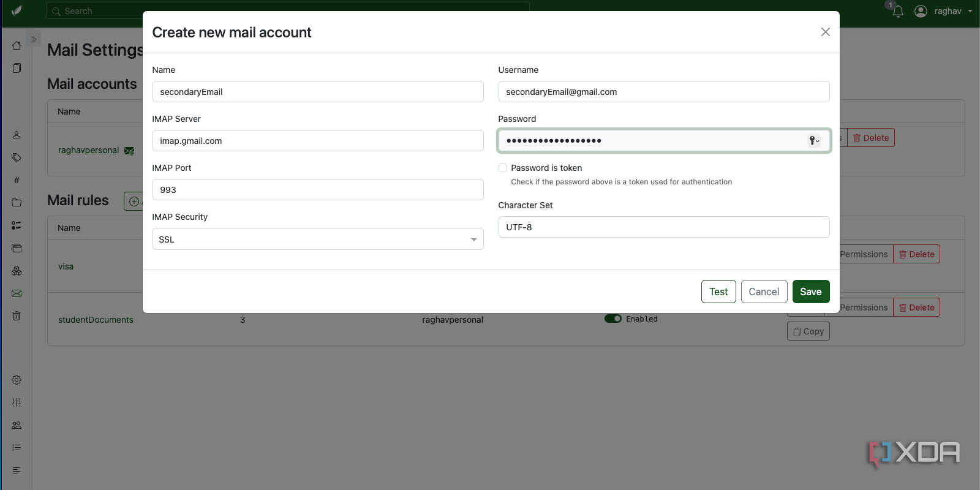The height and width of the screenshot is (490, 980).
Task: Open Storage paths folder icon
Action: pos(17,203)
